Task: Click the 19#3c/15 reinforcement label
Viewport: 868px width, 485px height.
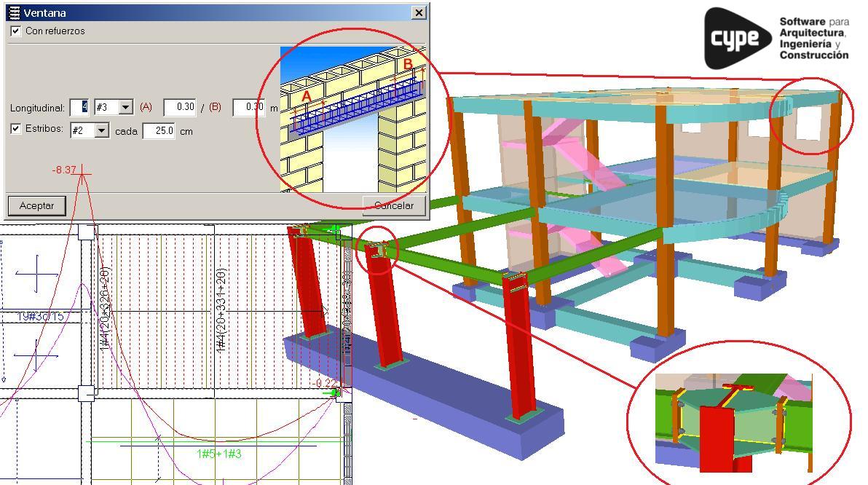Action: click(40, 316)
